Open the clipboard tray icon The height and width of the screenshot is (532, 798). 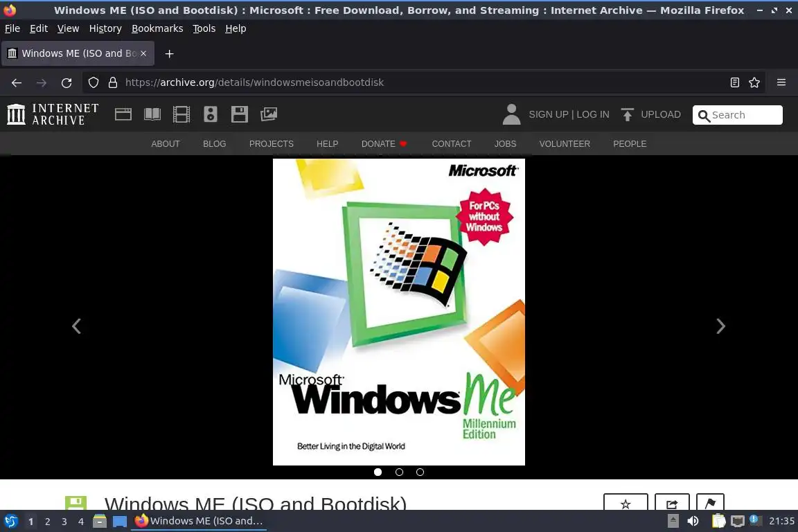(718, 522)
